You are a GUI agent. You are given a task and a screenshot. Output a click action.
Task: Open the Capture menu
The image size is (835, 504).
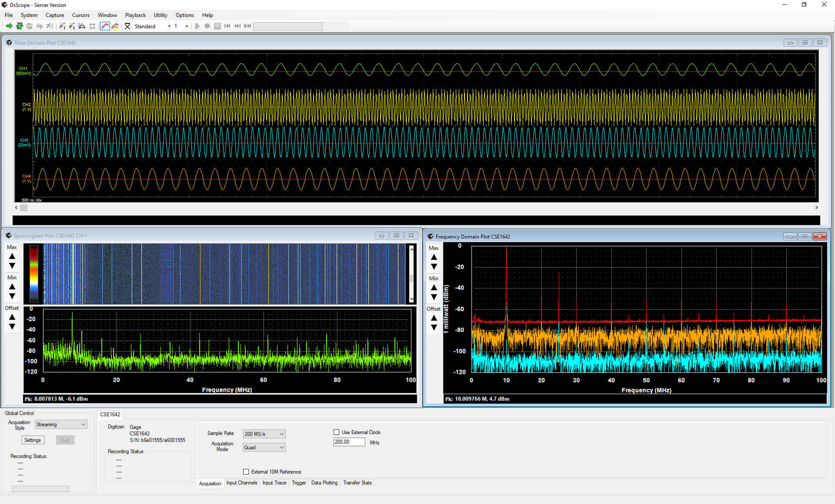click(x=55, y=15)
